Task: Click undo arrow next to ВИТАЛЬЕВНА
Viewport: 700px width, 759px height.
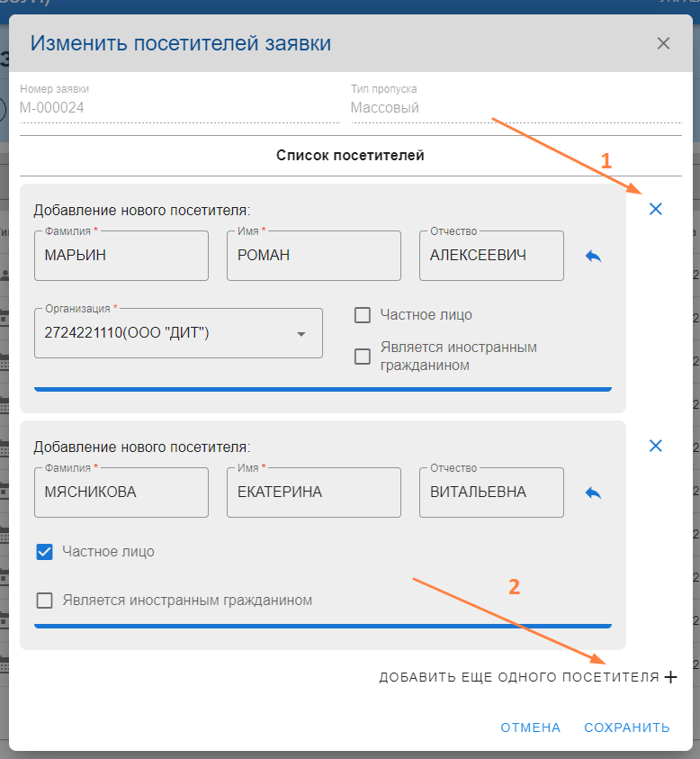Action: 593,493
